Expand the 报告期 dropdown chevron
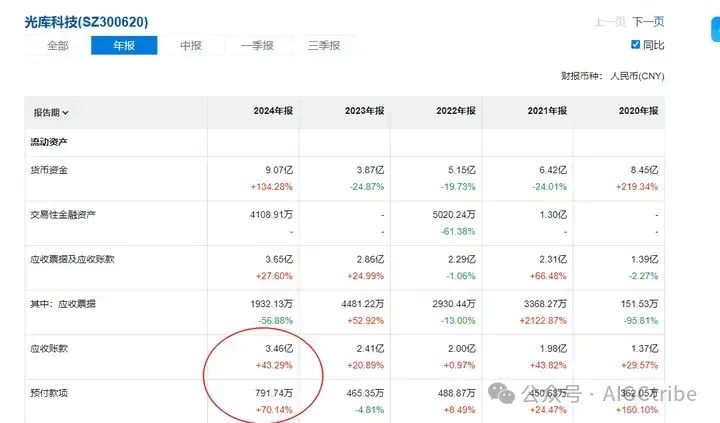This screenshot has width=720, height=423. tap(65, 113)
